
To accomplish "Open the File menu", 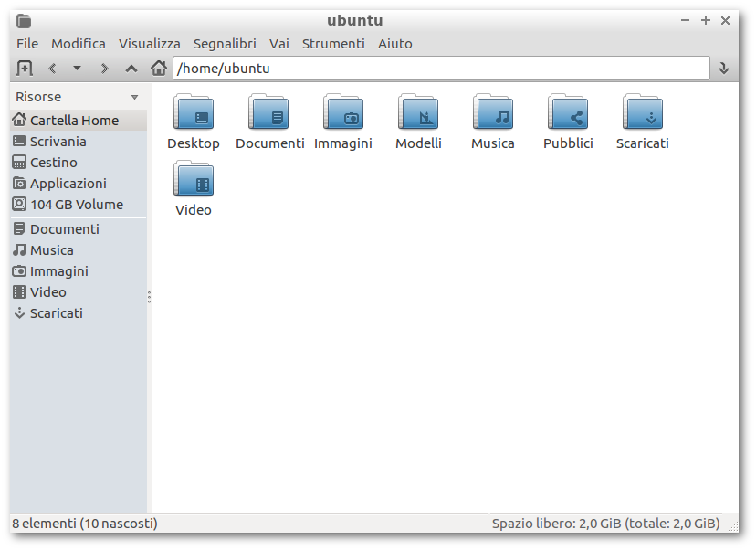I will click(27, 44).
